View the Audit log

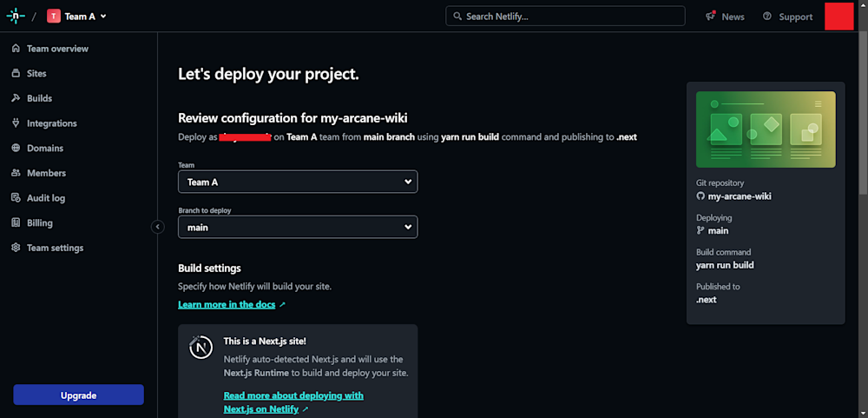point(46,198)
